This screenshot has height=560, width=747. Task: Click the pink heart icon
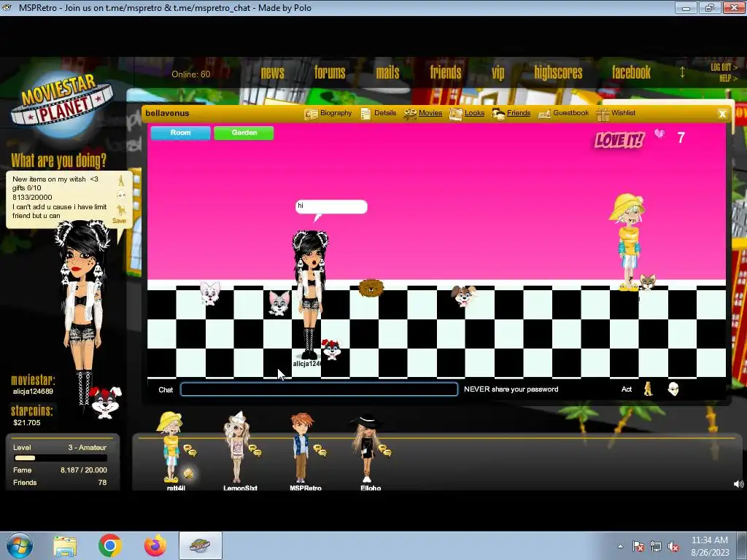[659, 133]
